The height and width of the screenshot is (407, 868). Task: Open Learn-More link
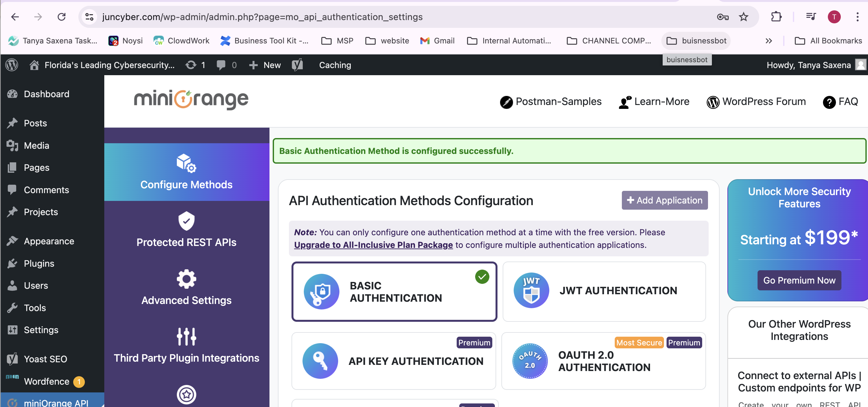point(654,101)
